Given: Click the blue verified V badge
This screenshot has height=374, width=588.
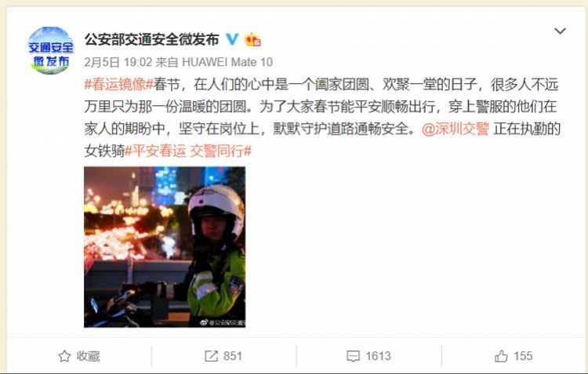Looking at the screenshot, I should (232, 39).
